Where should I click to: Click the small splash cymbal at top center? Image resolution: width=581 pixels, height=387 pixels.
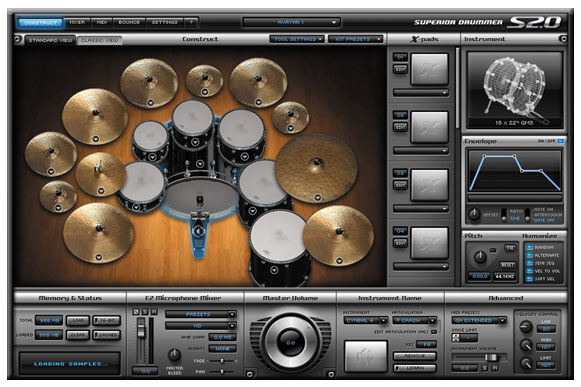click(204, 80)
